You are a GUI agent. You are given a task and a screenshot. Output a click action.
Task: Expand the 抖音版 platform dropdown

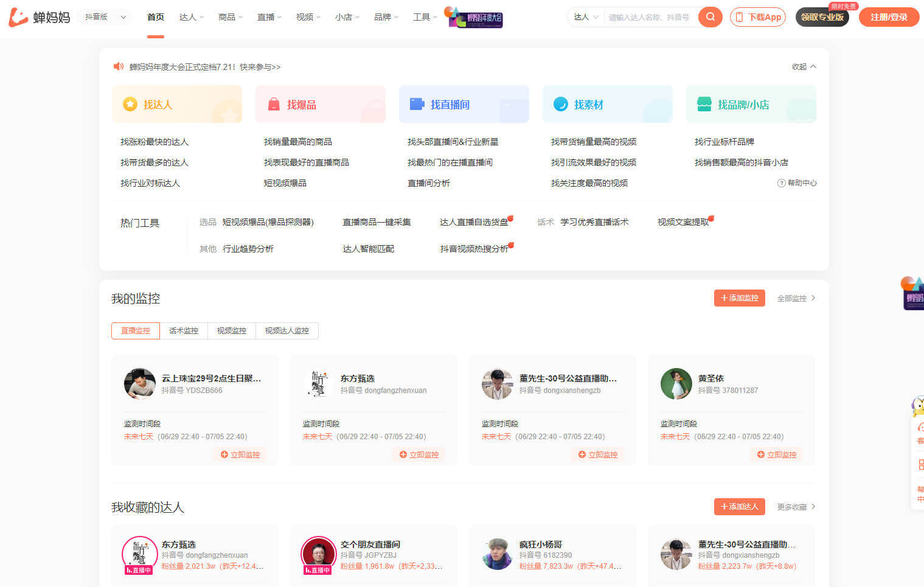pyautogui.click(x=106, y=17)
